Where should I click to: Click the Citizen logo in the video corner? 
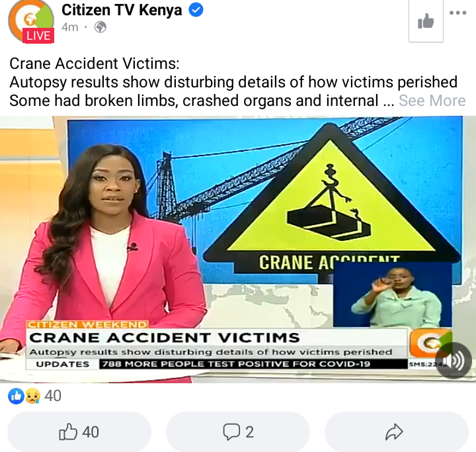[430, 343]
